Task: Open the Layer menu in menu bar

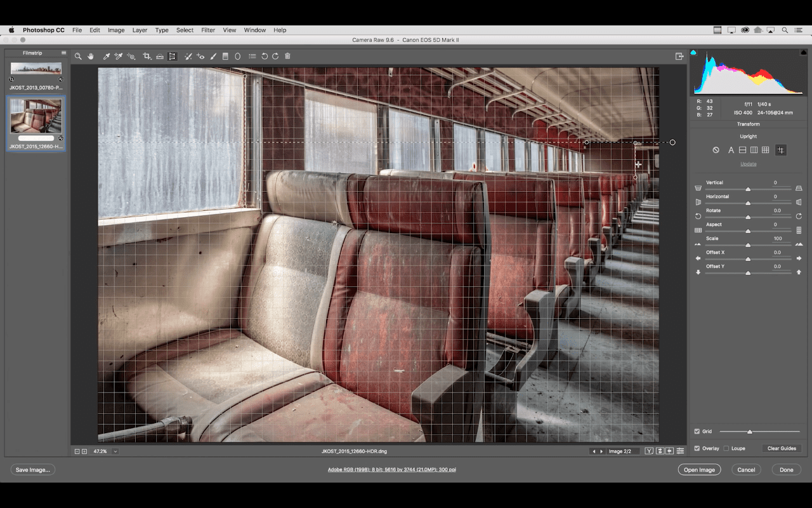Action: point(140,30)
